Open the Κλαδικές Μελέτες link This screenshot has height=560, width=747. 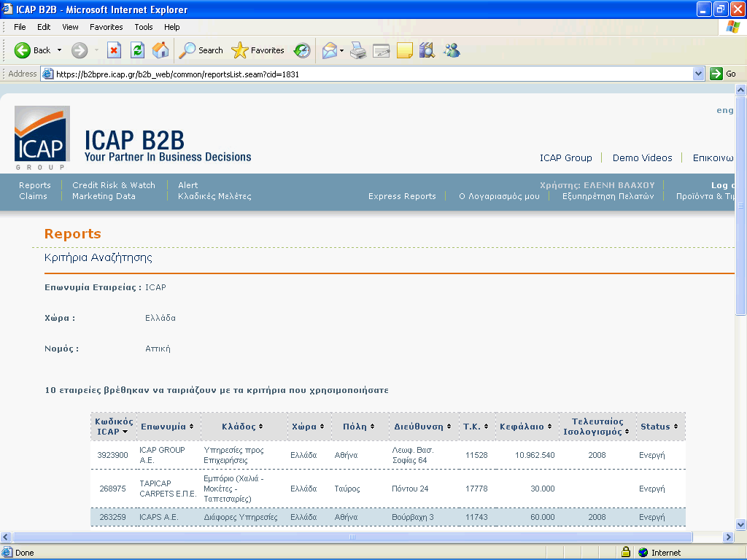214,196
